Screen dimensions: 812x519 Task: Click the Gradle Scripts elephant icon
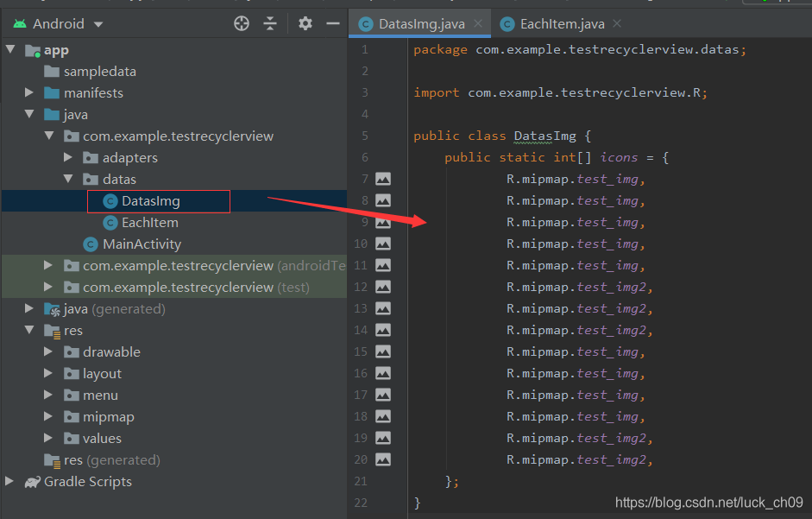[x=33, y=482]
